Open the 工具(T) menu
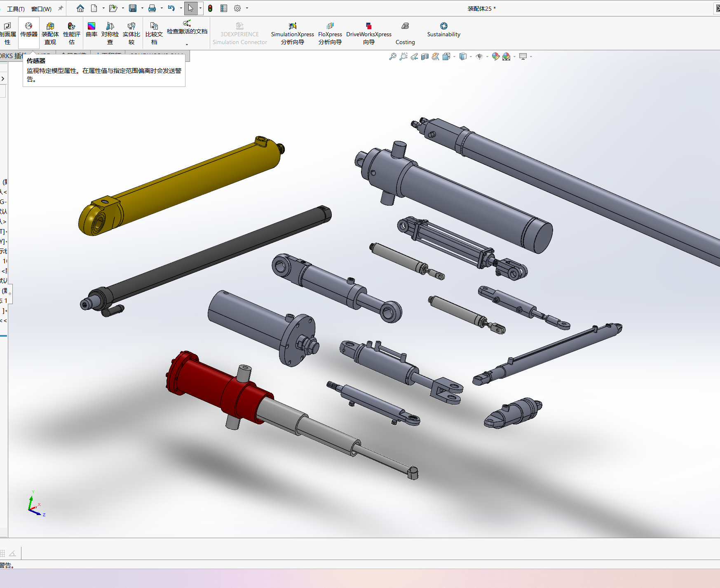This screenshot has width=720, height=588. coord(16,9)
